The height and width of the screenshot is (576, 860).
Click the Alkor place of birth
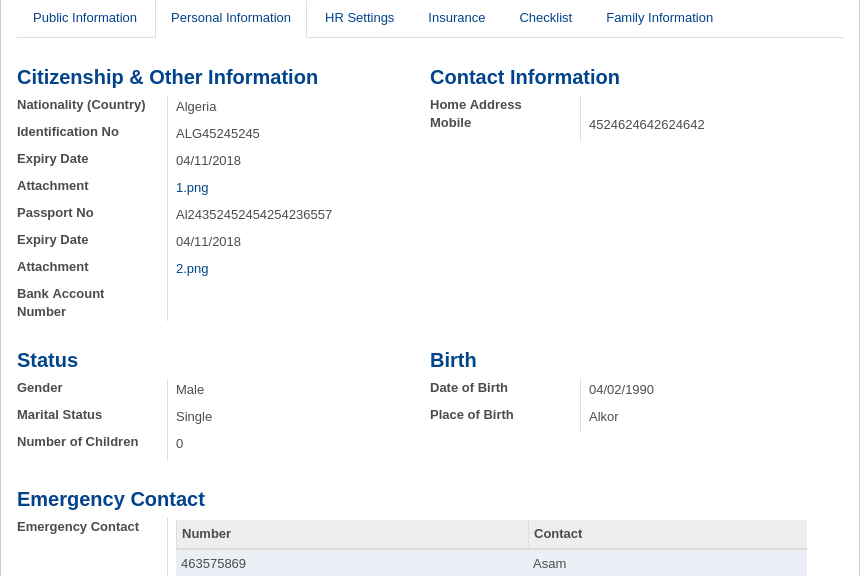coord(603,417)
